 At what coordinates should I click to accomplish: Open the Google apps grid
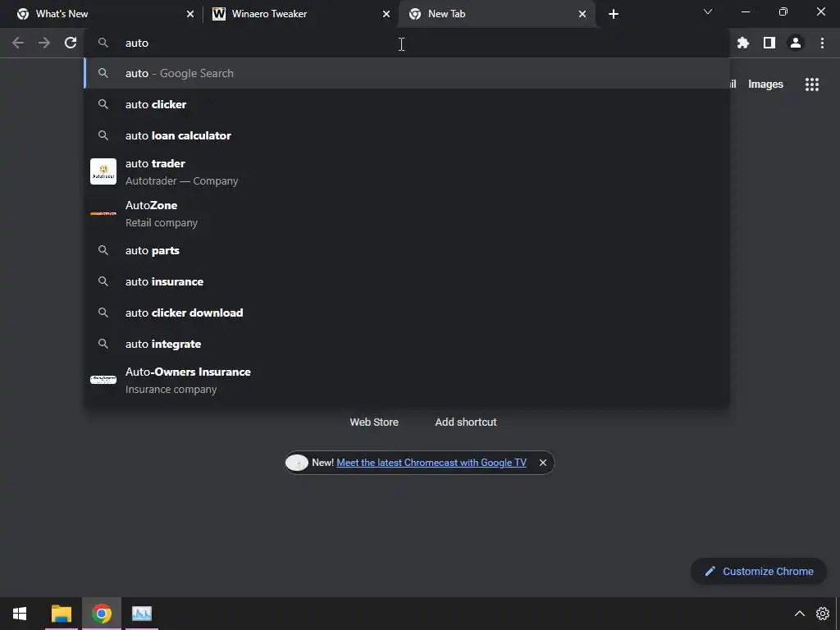pos(811,84)
